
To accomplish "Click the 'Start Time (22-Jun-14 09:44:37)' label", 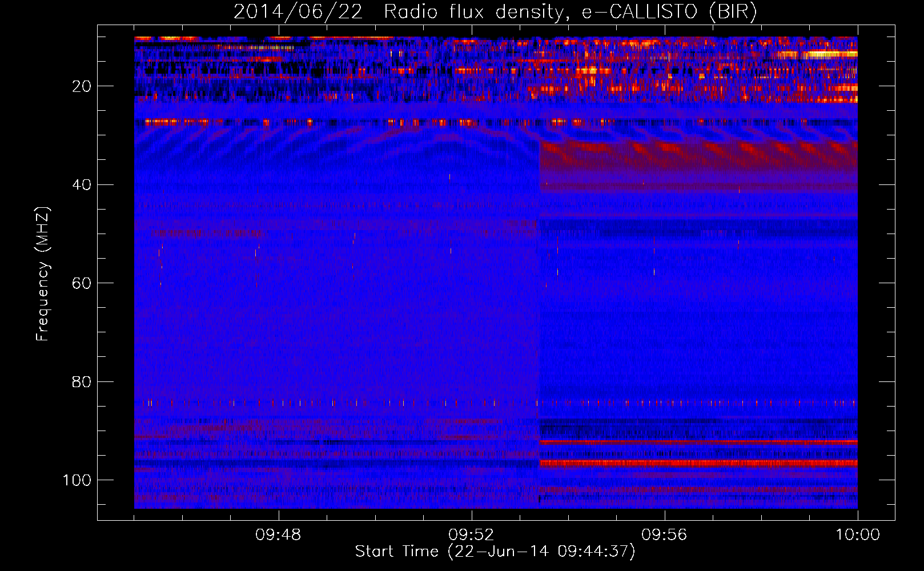I will (x=495, y=552).
